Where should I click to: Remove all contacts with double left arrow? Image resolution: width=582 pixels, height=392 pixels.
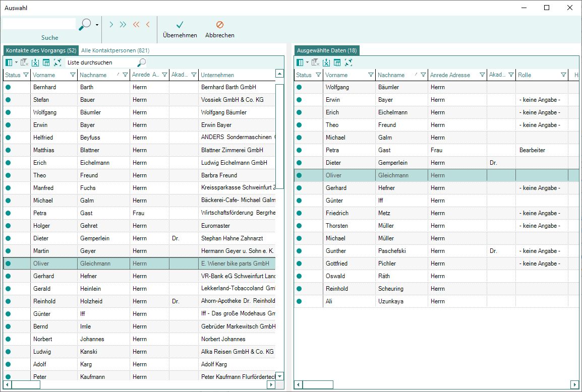point(136,24)
